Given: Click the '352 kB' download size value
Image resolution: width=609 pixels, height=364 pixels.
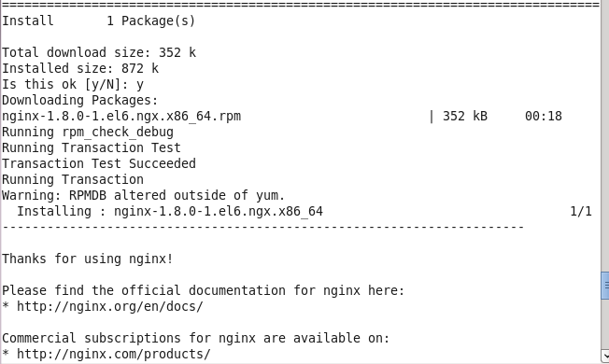Looking at the screenshot, I should pos(465,116).
